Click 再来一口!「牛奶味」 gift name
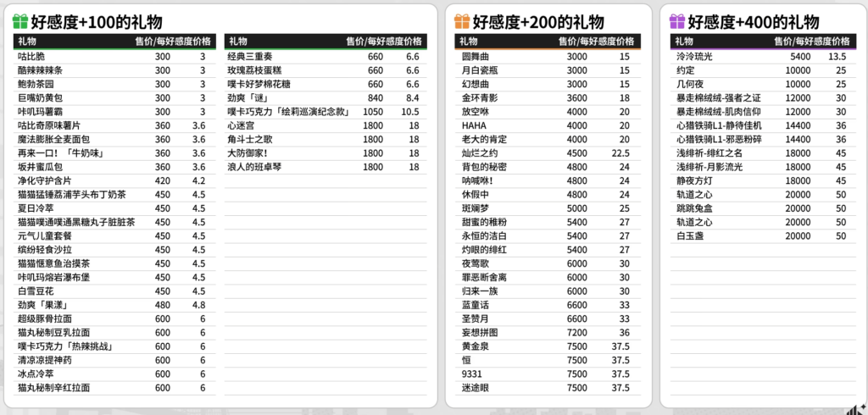868x415 pixels. coord(61,153)
